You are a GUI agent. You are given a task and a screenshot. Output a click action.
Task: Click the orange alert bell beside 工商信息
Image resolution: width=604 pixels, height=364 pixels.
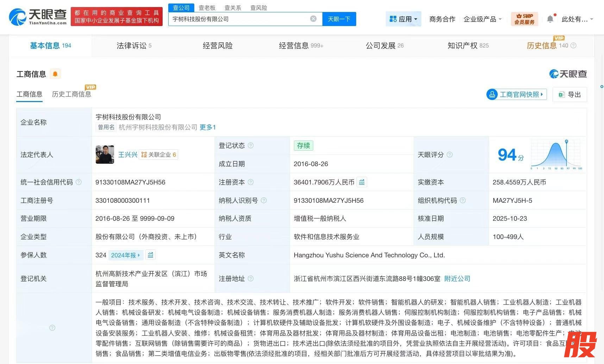click(55, 74)
